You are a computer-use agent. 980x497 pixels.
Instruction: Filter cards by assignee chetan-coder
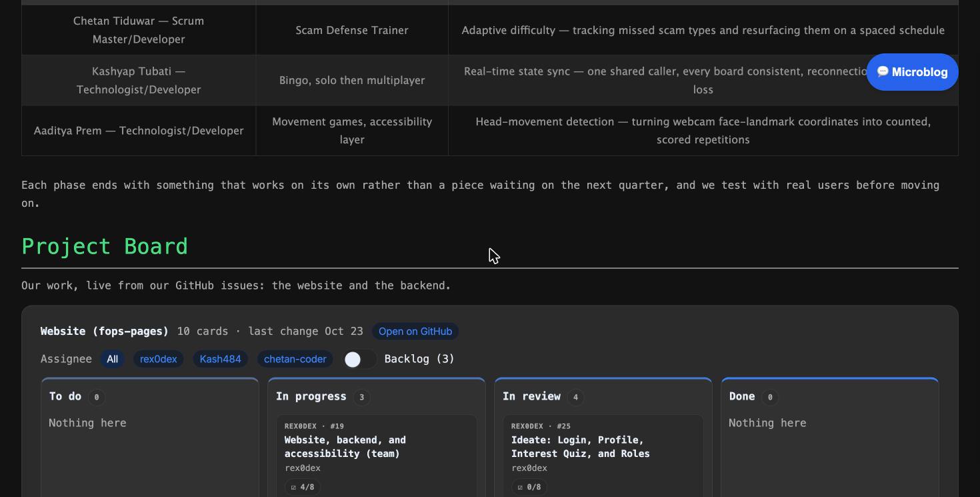295,359
